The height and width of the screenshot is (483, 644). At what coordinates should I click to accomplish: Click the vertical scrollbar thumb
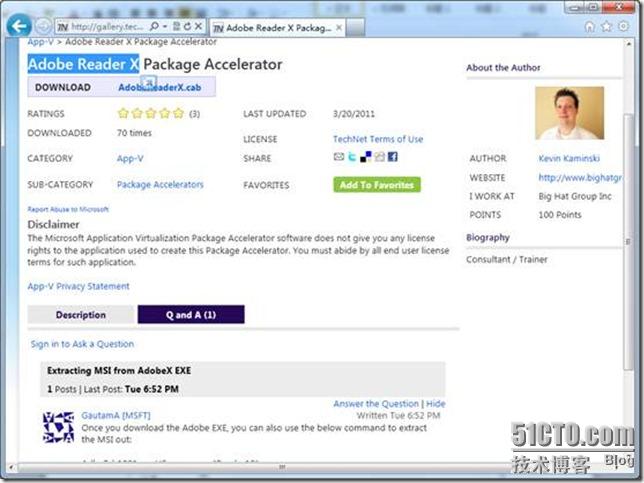click(628, 242)
